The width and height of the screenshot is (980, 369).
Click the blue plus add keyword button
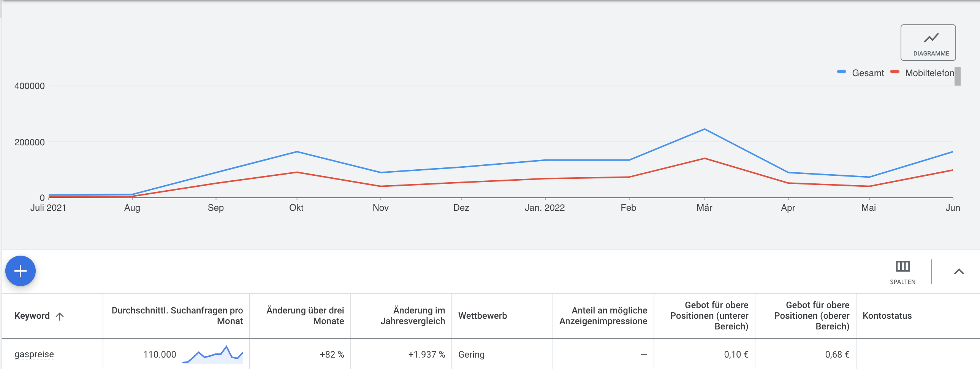point(21,271)
